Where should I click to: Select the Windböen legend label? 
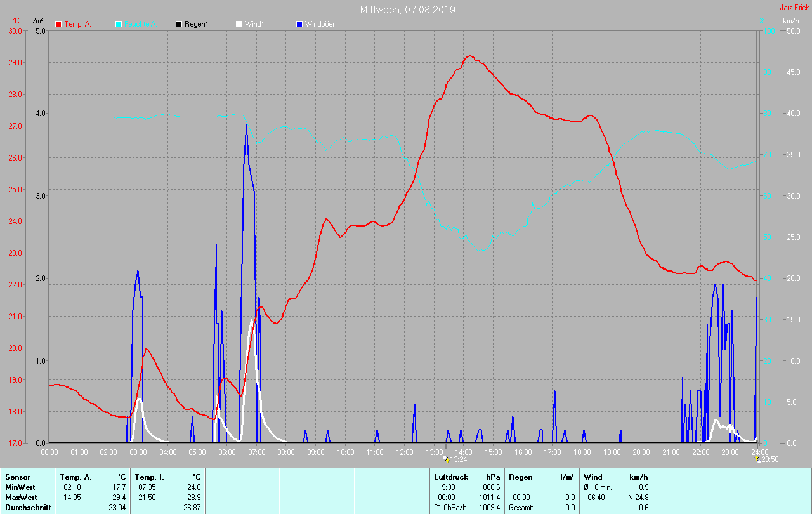pos(321,24)
